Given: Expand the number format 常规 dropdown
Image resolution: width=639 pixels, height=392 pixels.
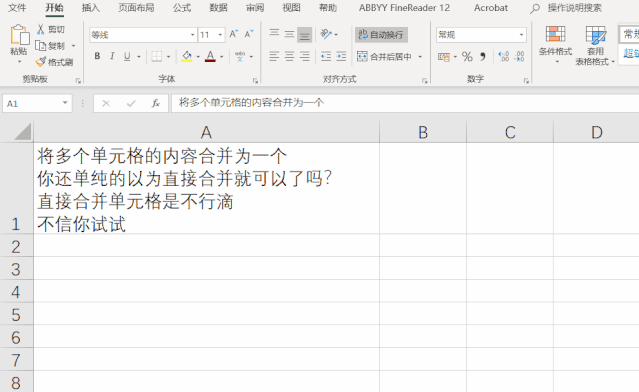Looking at the screenshot, I should 521,35.
